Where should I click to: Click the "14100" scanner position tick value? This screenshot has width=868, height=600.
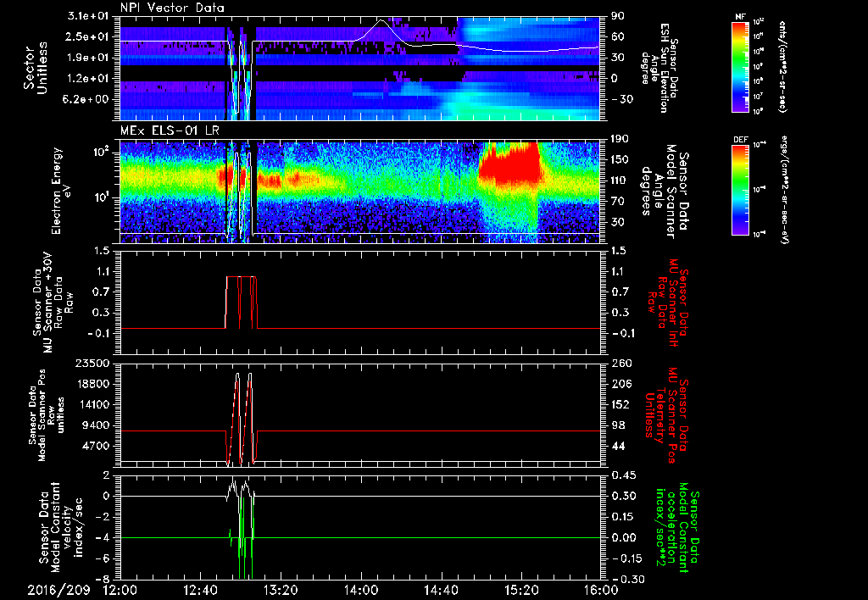click(93, 404)
